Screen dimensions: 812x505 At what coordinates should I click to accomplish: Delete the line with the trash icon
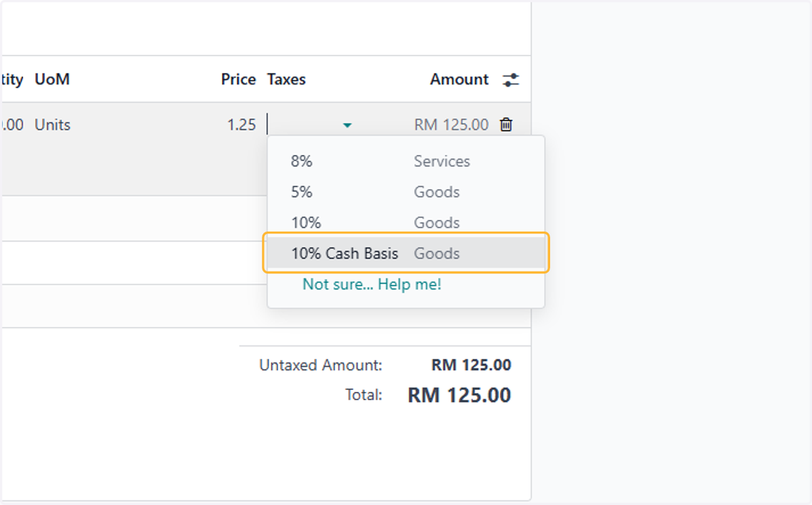pyautogui.click(x=506, y=125)
